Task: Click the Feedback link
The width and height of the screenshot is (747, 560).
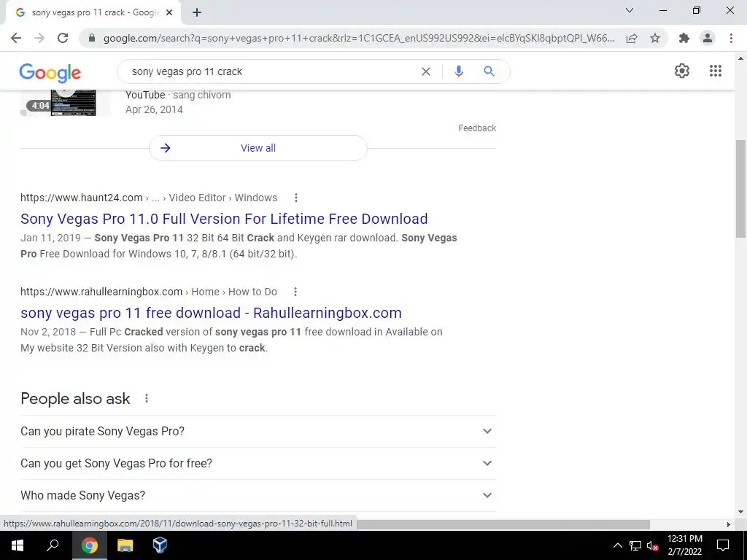Action: [x=477, y=128]
